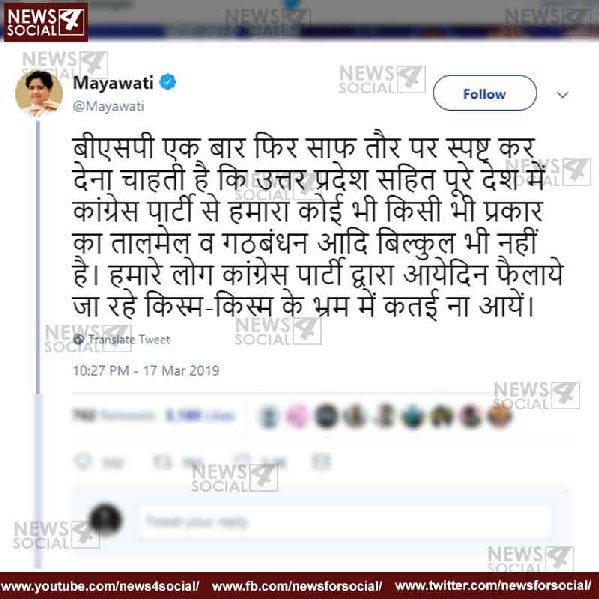
Task: Click the retweet arrows icon
Action: [x=163, y=462]
